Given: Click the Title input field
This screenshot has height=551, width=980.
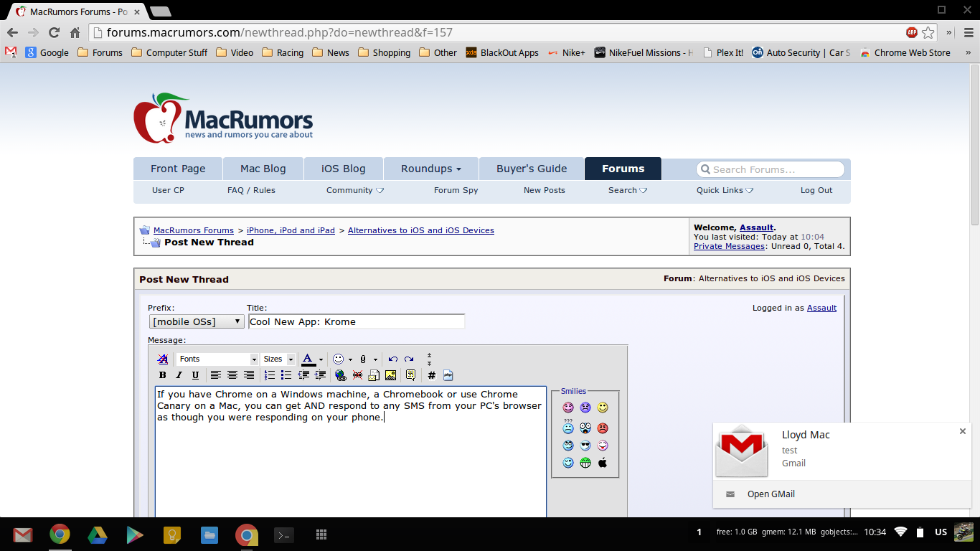Looking at the screenshot, I should [x=357, y=321].
